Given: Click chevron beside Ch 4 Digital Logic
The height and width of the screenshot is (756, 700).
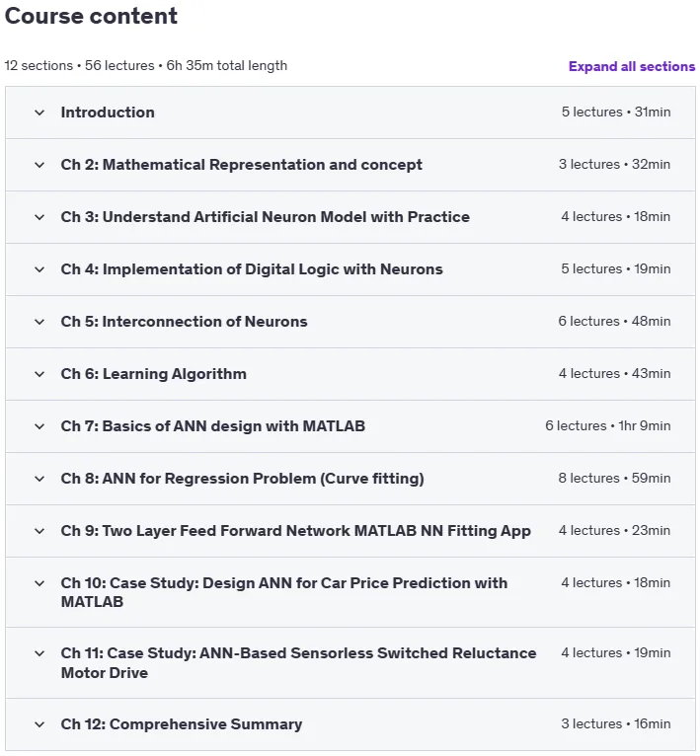Looking at the screenshot, I should coord(39,269).
